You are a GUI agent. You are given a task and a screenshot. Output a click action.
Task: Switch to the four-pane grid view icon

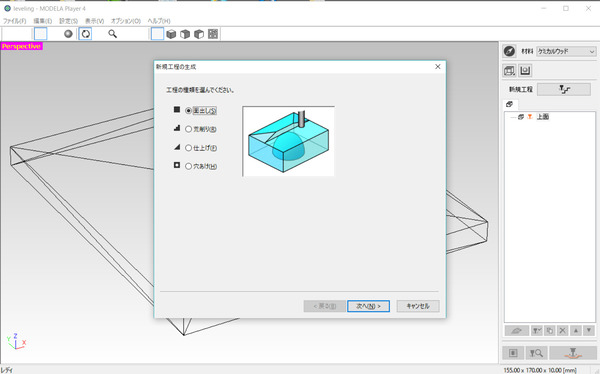[x=213, y=34]
